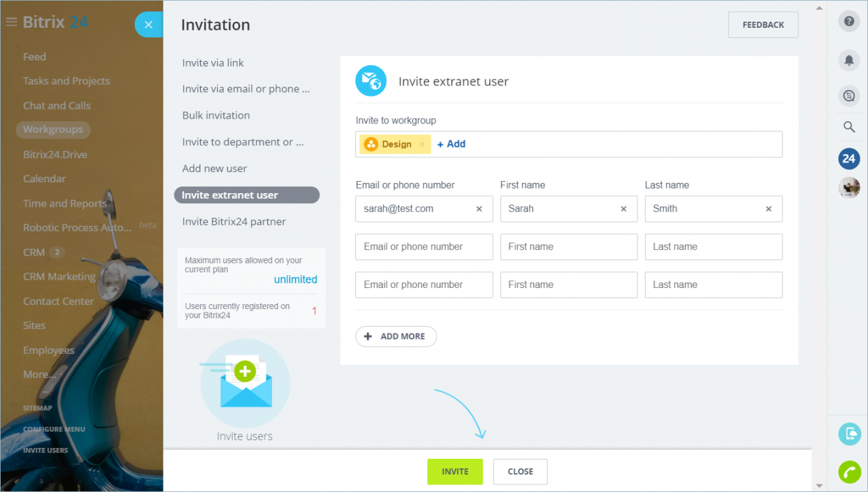Screen dimensions: 868x492
Task: Open Sites in the sidebar
Action: (35, 325)
